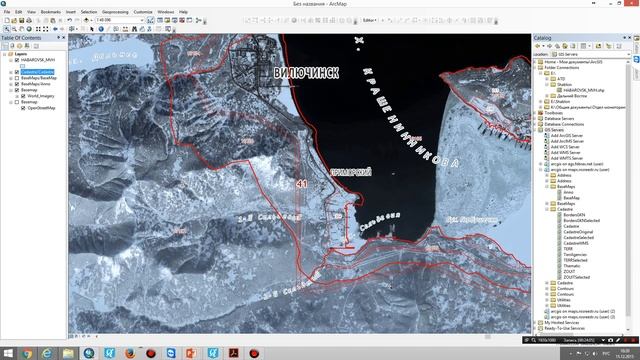Select the Zoom In tool
The height and width of the screenshot is (360, 640).
pyautogui.click(x=7, y=29)
